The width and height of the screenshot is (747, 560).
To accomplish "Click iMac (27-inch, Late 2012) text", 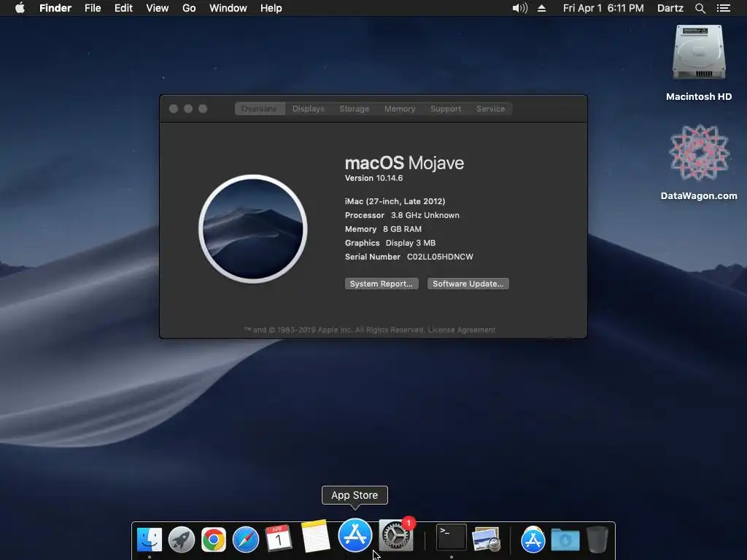I will pos(395,201).
